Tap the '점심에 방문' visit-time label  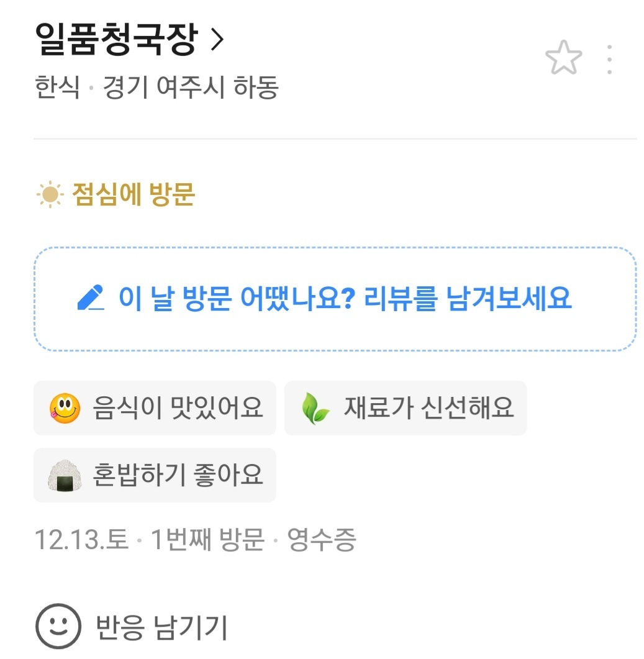[134, 195]
